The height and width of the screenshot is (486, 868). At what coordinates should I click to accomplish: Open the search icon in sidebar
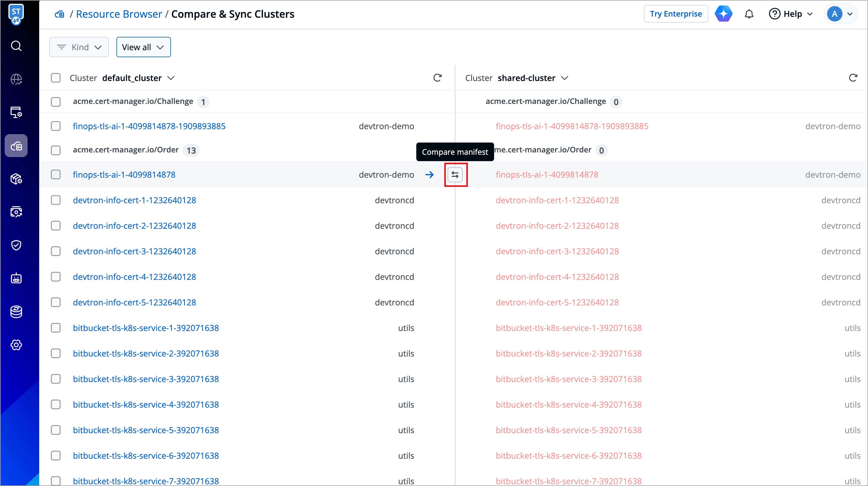[x=16, y=46]
